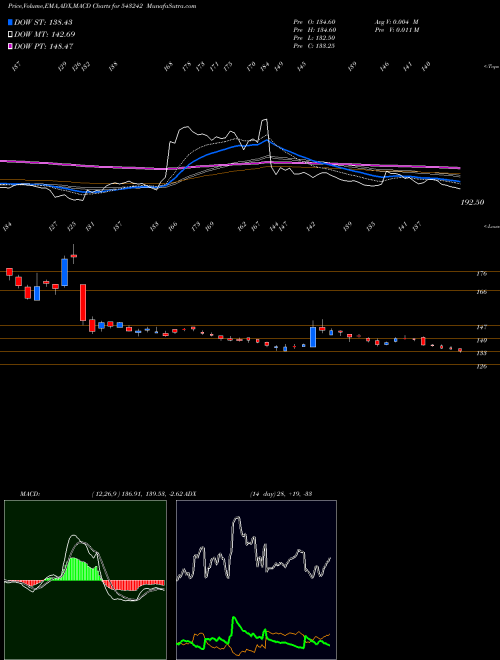Image resolution: width=500 pixels, height=660 pixels.
Task: Click the 133 price level label
Action: click(482, 354)
